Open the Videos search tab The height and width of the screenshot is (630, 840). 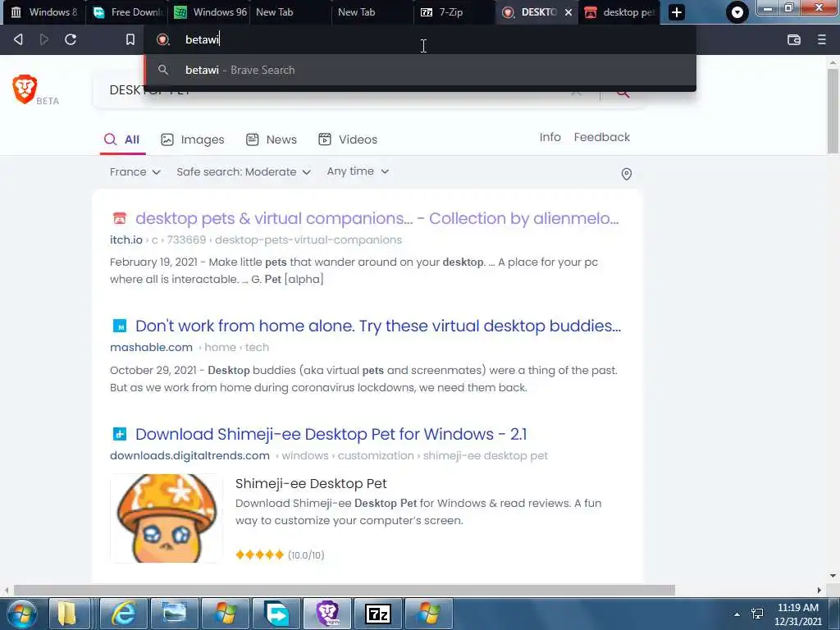click(x=348, y=139)
